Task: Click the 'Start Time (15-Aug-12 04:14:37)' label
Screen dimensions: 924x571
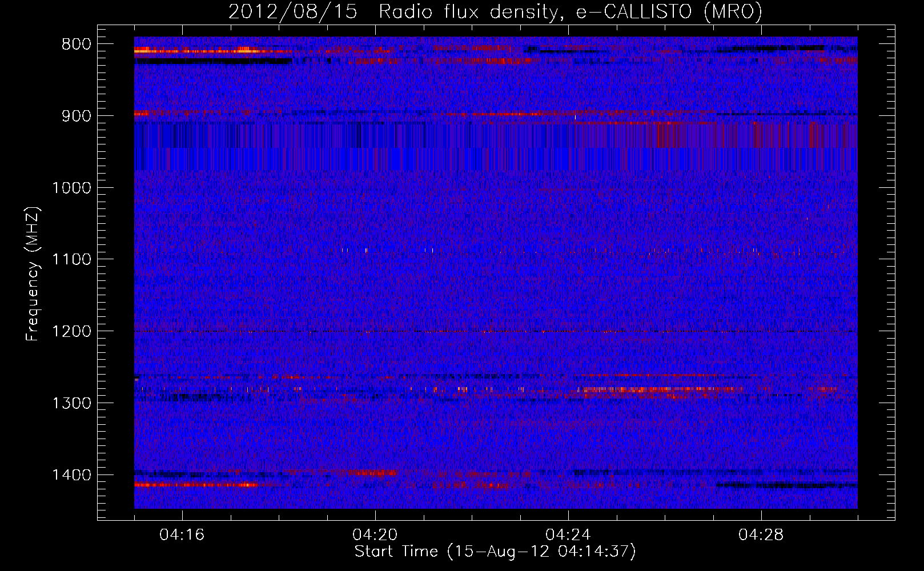Action: click(495, 552)
